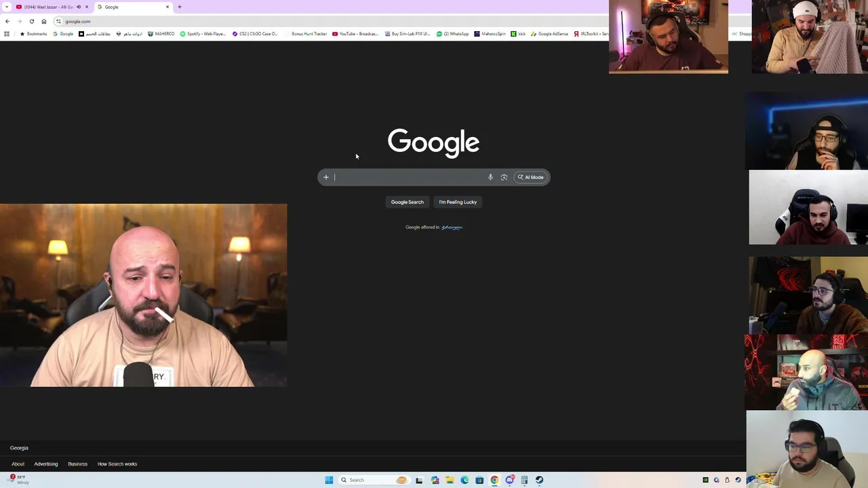Open the Google AdSense bookmark
This screenshot has height=488, width=868.
coord(550,34)
